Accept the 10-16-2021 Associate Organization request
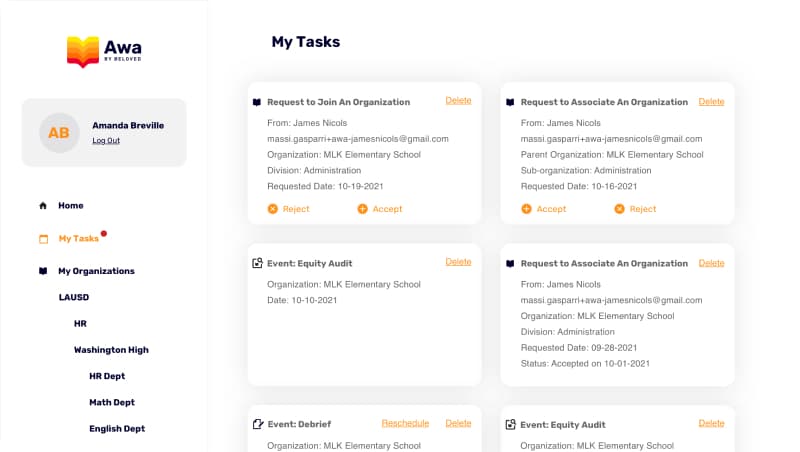 [x=544, y=209]
